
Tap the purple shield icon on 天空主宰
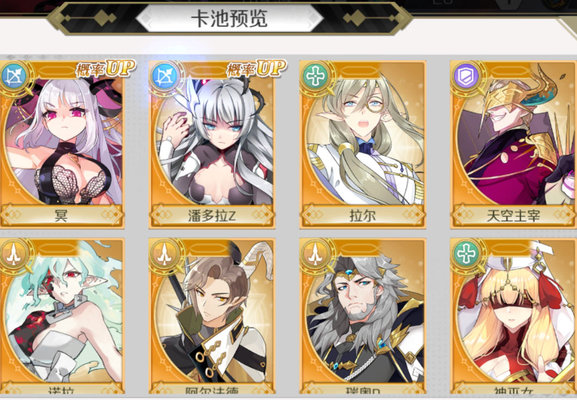click(466, 77)
